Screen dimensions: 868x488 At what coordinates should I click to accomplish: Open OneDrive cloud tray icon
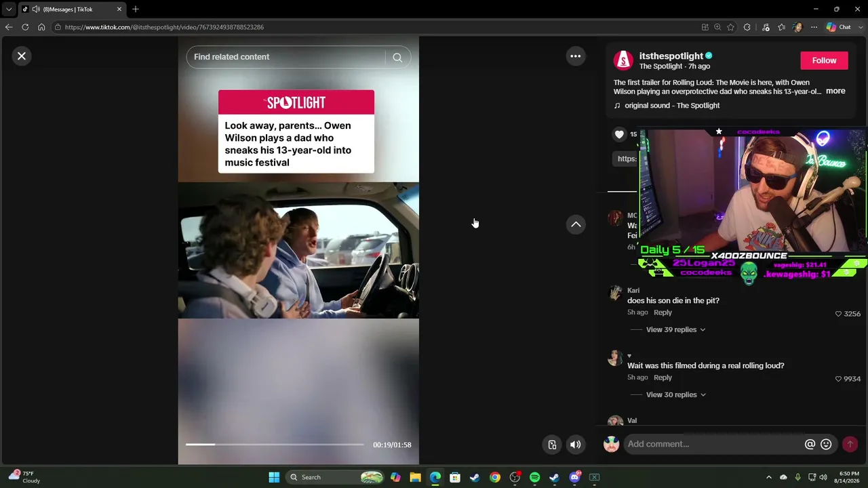click(x=783, y=477)
